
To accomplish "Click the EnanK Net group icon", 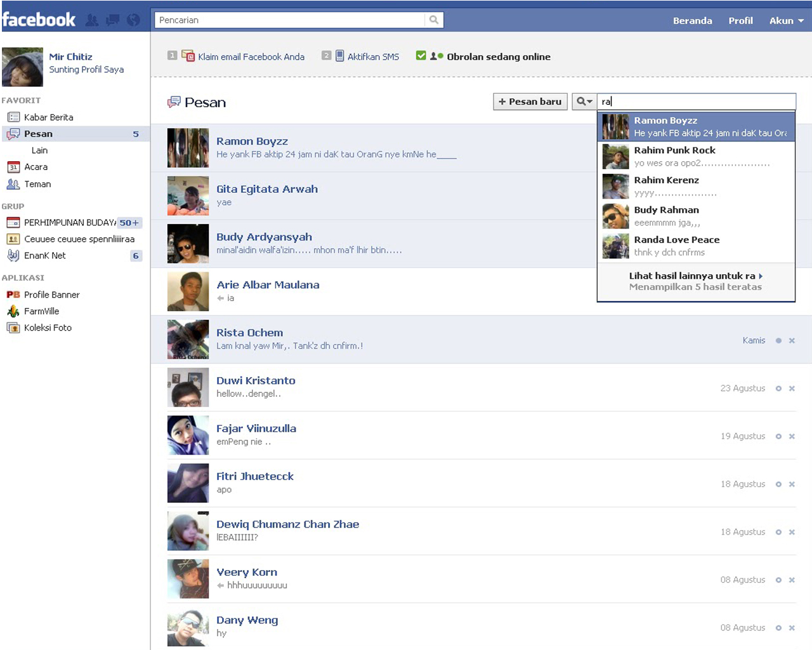I will [x=13, y=256].
